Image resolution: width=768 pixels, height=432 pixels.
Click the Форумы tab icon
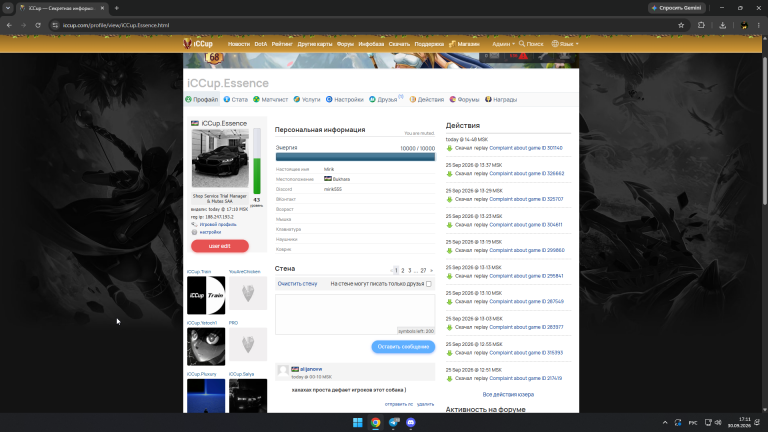(x=453, y=99)
